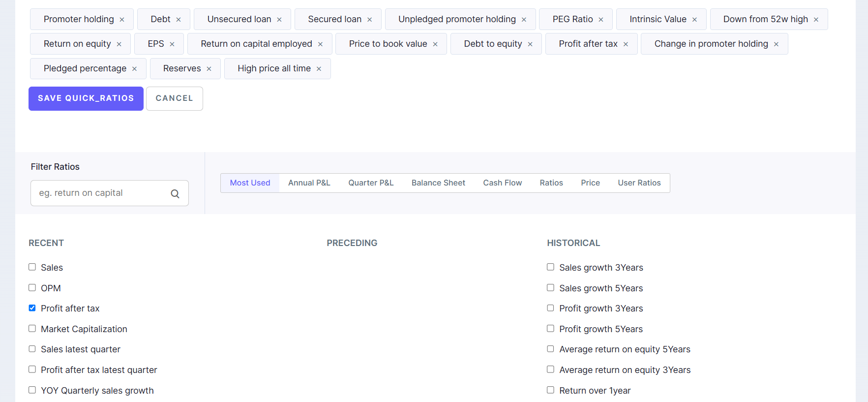Select the User Ratios tab
The width and height of the screenshot is (868, 402).
(x=639, y=183)
